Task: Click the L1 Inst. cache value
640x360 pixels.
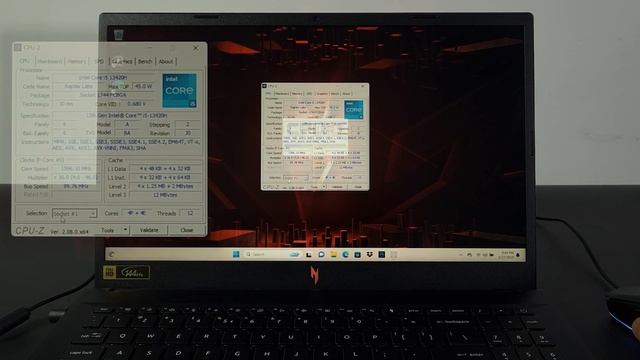Action: tap(165, 178)
